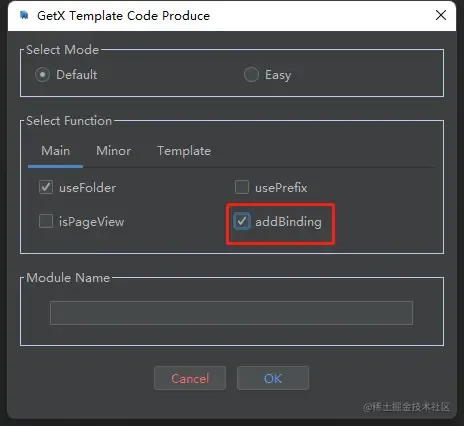Click the Cancel button

190,378
